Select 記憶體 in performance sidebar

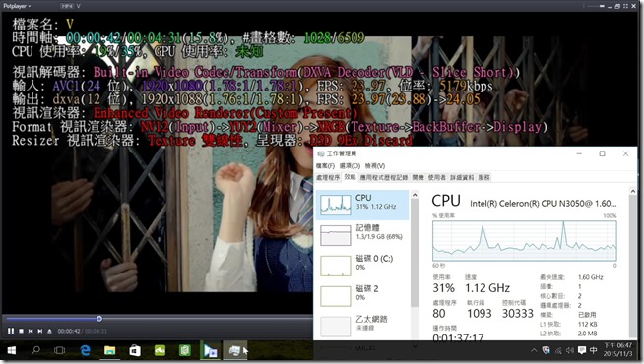point(362,235)
